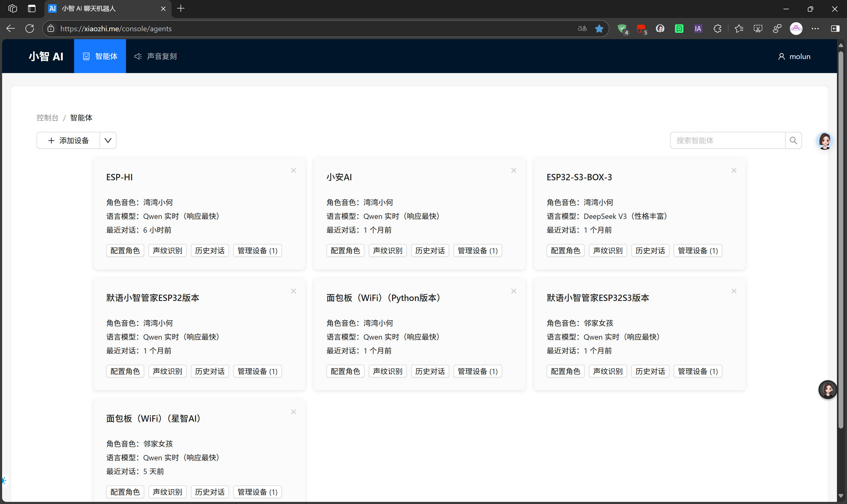Open 配置角色 for 默语小智管家ESP32S3版本
847x504 pixels.
pyautogui.click(x=565, y=371)
